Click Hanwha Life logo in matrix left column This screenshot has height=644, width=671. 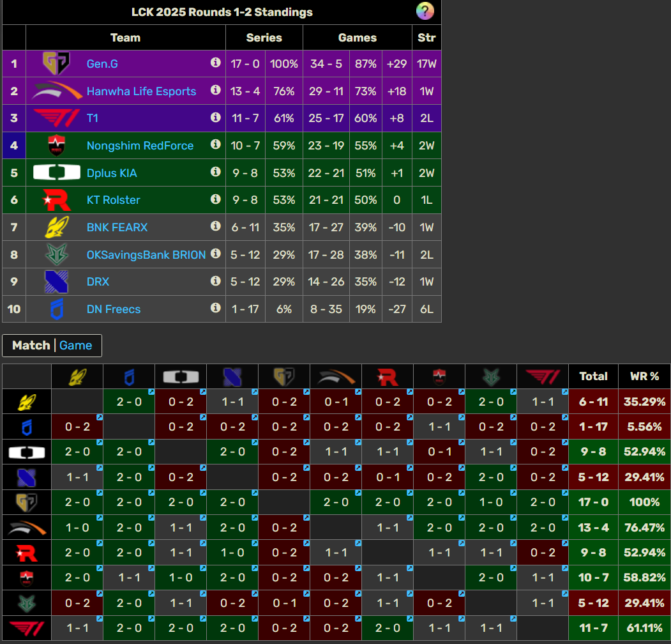(x=27, y=528)
